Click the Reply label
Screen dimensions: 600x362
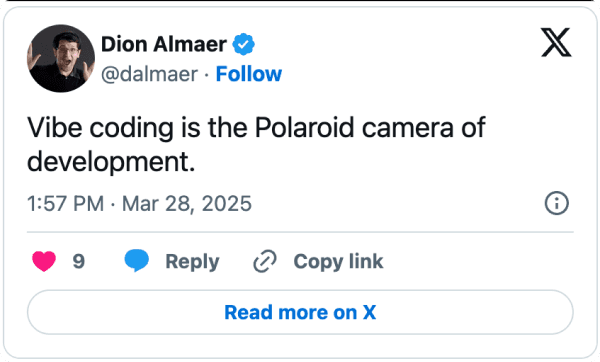[192, 262]
